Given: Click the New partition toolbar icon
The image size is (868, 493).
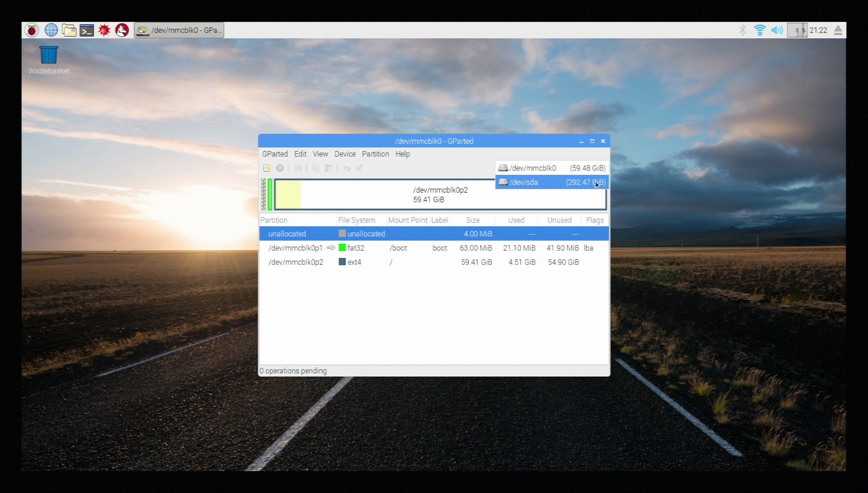Looking at the screenshot, I should [267, 168].
